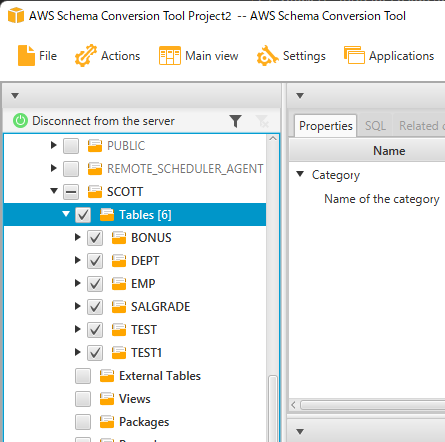Click the TEST table icon
The image size is (445, 442).
point(119,330)
